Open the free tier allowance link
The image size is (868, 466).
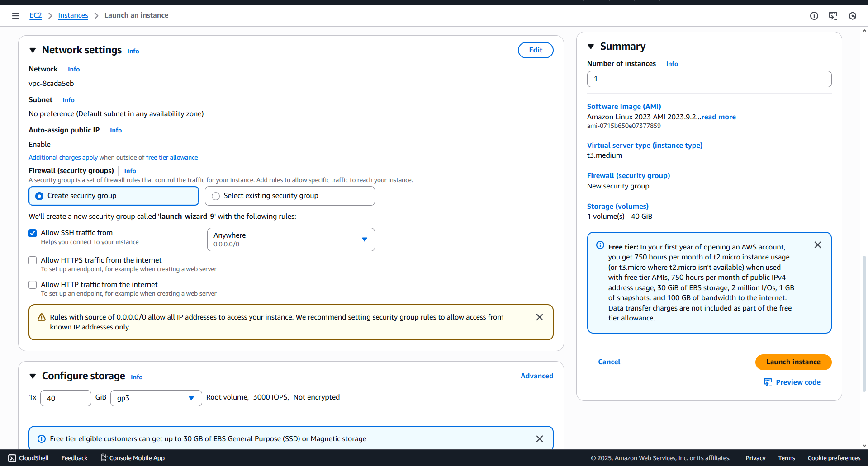(171, 157)
